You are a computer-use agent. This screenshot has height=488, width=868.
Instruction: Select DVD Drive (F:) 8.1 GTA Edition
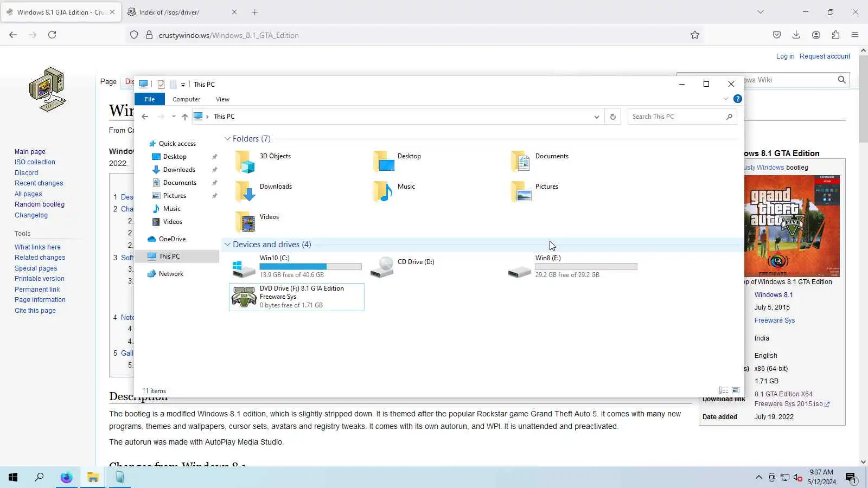[x=296, y=297]
